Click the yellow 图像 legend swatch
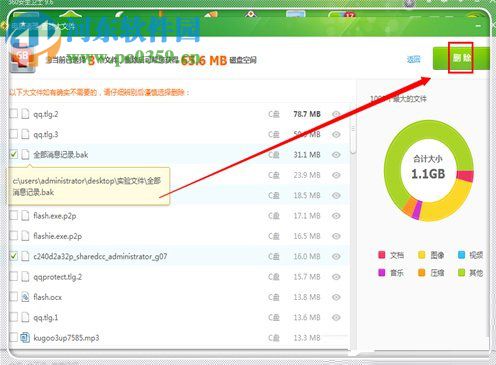This screenshot has height=365, width=496. coord(422,255)
